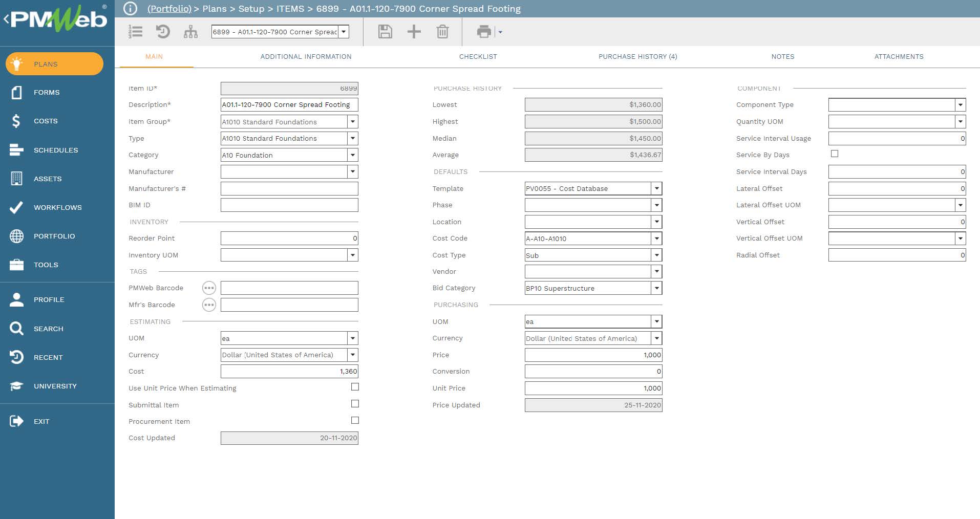Click into the Radial Offset field
The image size is (980, 519).
[897, 255]
